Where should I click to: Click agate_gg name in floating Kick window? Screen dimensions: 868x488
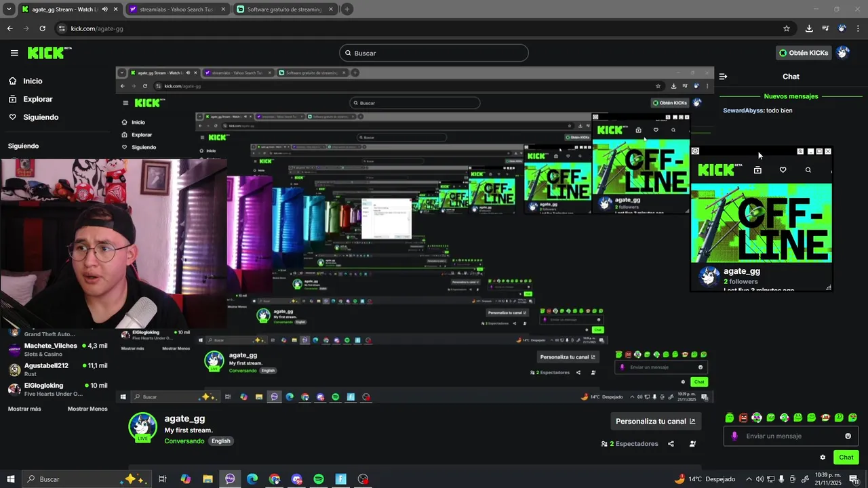pyautogui.click(x=742, y=271)
